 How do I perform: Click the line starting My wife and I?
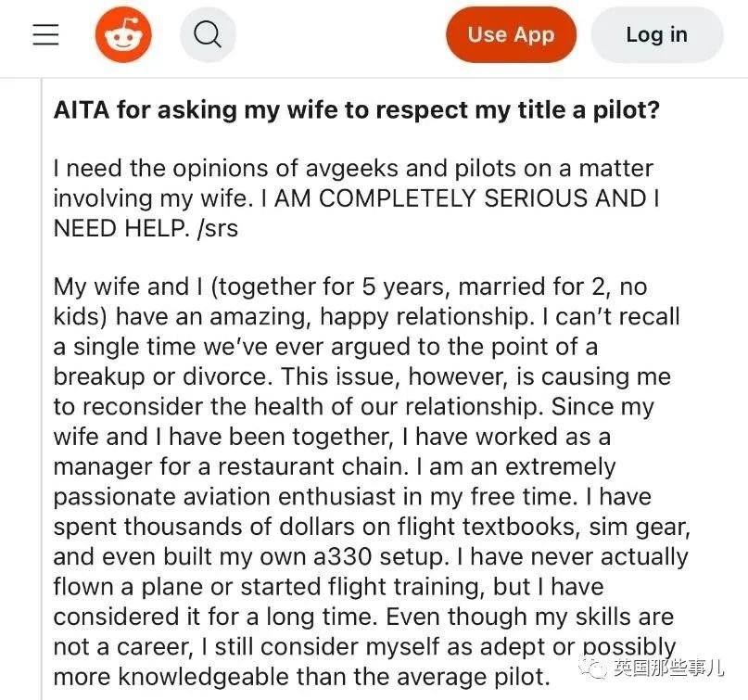[x=350, y=287]
